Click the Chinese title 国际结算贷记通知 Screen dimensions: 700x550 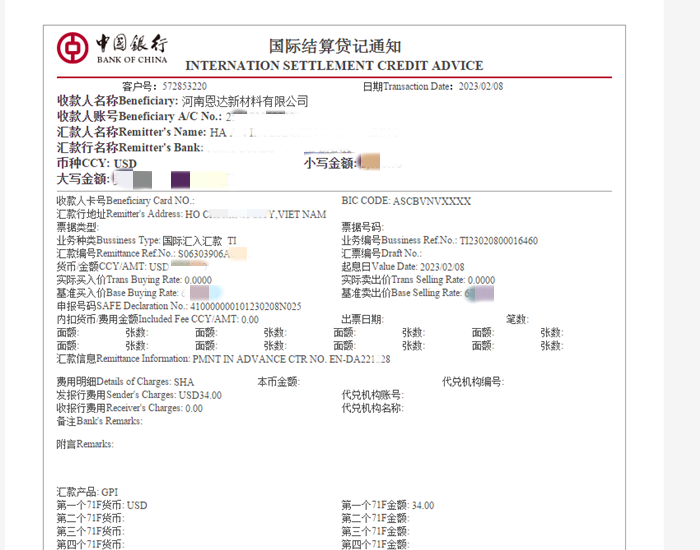pos(335,46)
